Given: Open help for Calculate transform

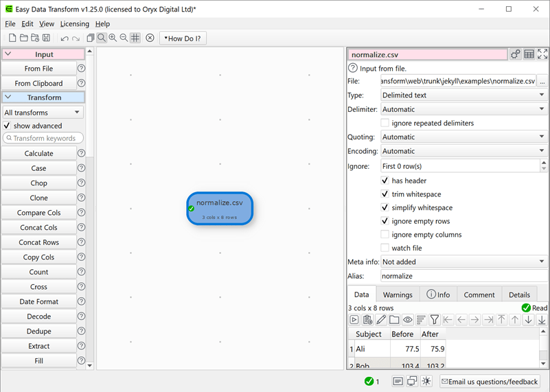Looking at the screenshot, I should (82, 153).
